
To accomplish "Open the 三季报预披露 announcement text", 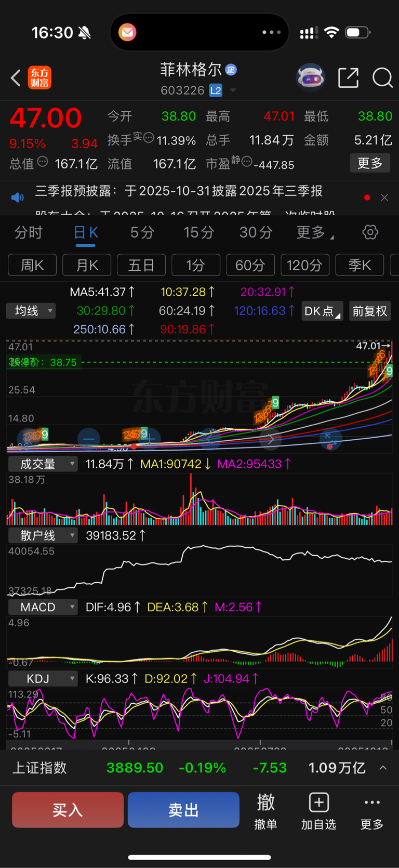I will [x=179, y=191].
